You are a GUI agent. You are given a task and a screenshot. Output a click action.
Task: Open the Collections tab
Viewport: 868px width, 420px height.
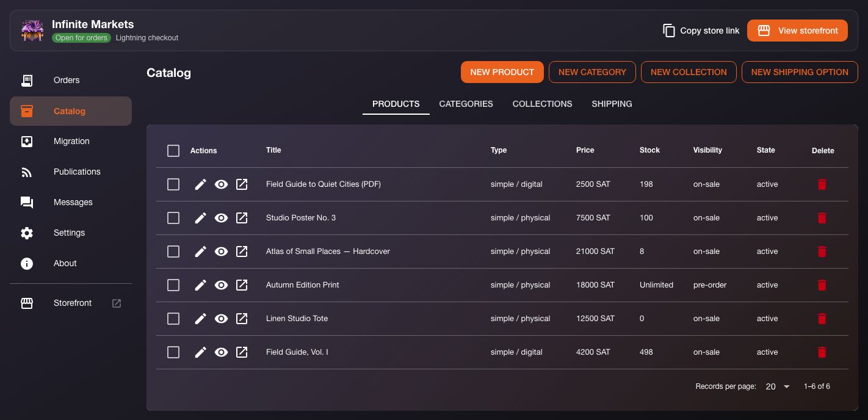click(542, 104)
